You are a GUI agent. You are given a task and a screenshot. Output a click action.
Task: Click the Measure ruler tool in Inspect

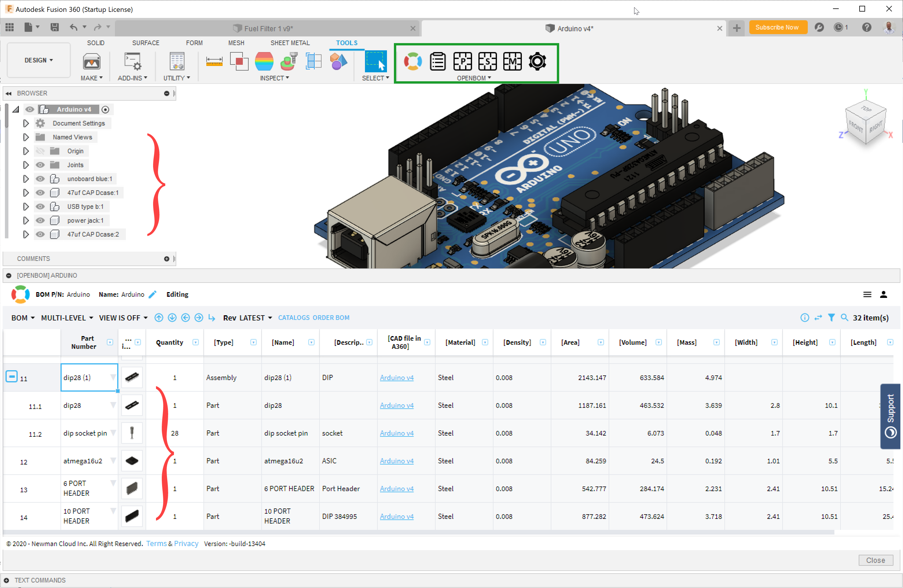click(x=214, y=61)
